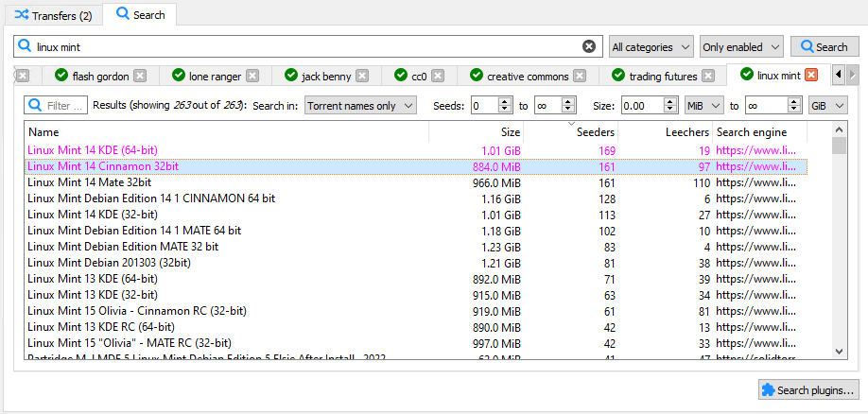
Task: Sort results by Leechers column
Action: click(x=666, y=132)
